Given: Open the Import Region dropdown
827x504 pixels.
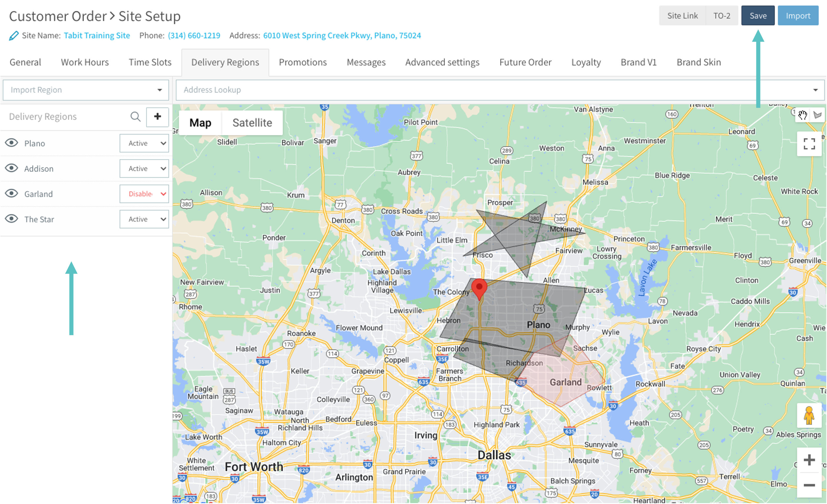Looking at the screenshot, I should click(x=86, y=90).
